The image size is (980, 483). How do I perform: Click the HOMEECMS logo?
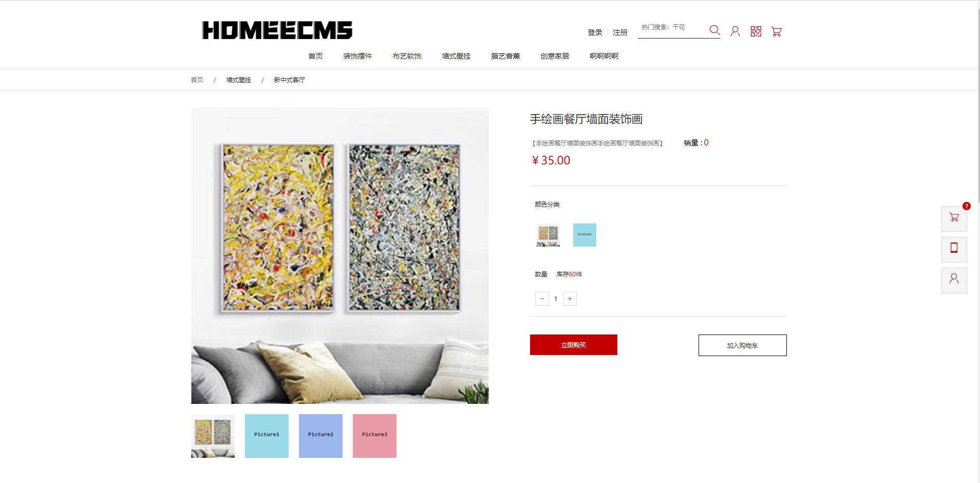(277, 30)
